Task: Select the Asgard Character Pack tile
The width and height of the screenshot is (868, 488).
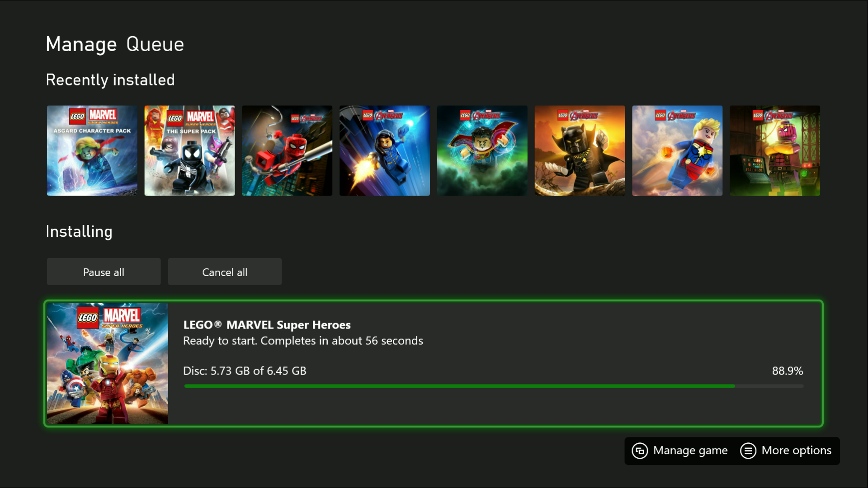Action: tap(92, 150)
